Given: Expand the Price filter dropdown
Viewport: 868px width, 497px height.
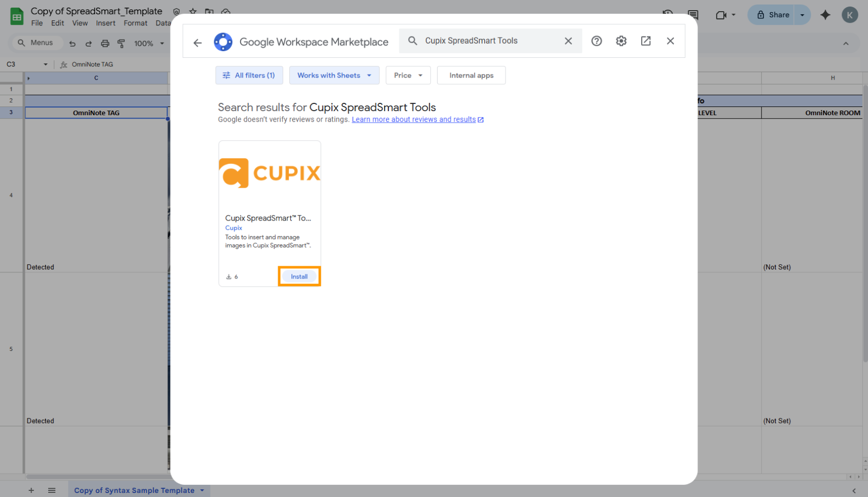Looking at the screenshot, I should coord(408,75).
